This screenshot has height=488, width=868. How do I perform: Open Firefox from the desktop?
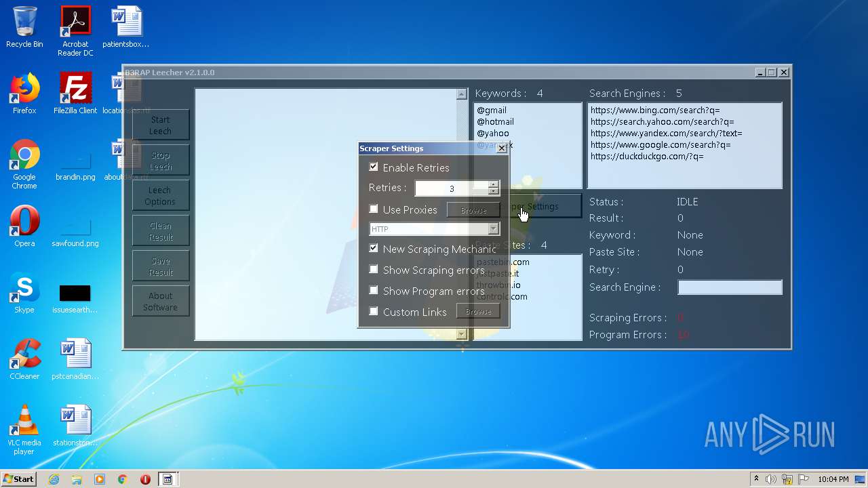click(x=24, y=94)
